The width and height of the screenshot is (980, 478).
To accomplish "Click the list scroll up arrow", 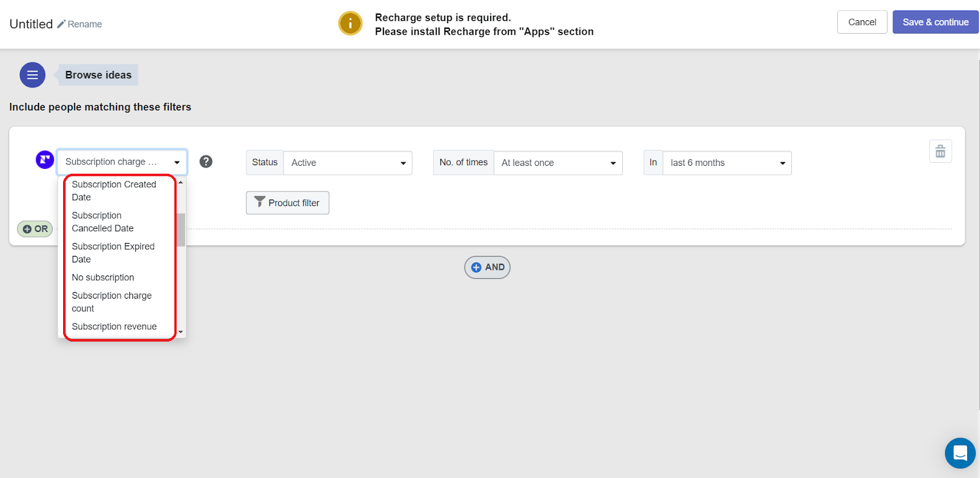I will [x=181, y=182].
